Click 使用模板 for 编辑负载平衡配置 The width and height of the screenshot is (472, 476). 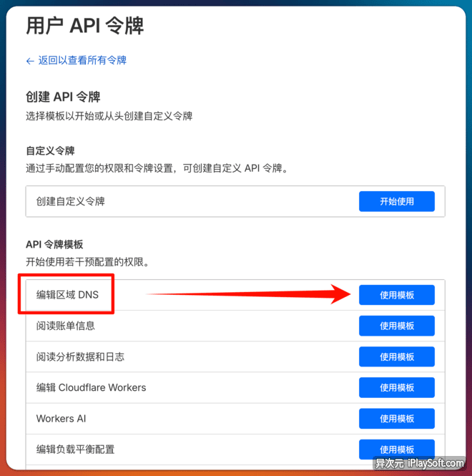pyautogui.click(x=396, y=449)
